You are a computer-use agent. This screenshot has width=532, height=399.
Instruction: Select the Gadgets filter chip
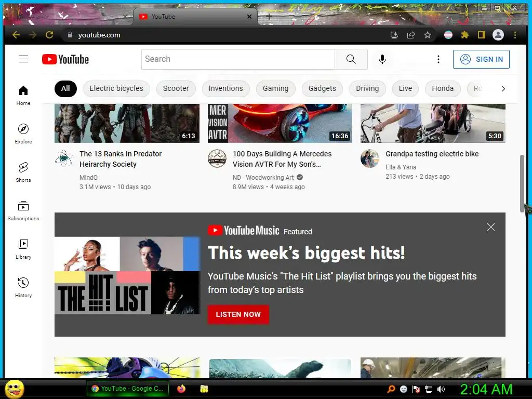322,88
